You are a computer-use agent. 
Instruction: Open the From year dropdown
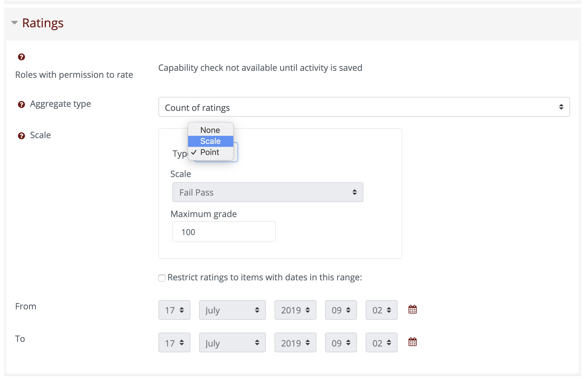click(295, 310)
